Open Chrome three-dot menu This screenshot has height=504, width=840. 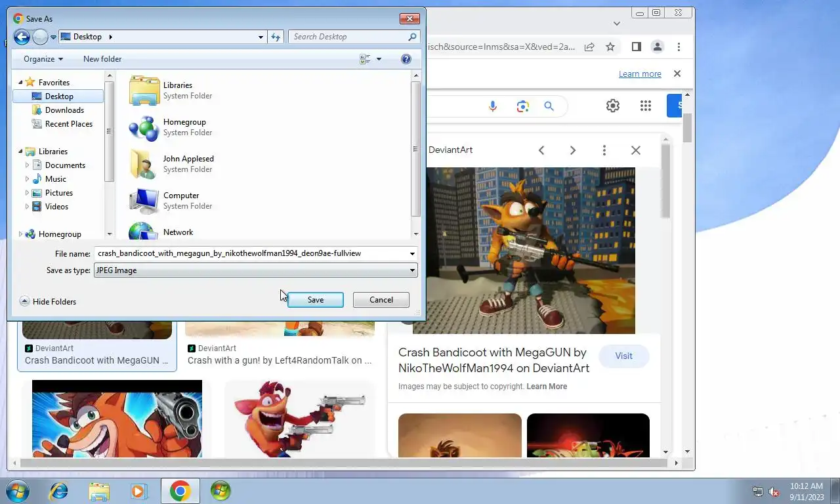point(679,47)
